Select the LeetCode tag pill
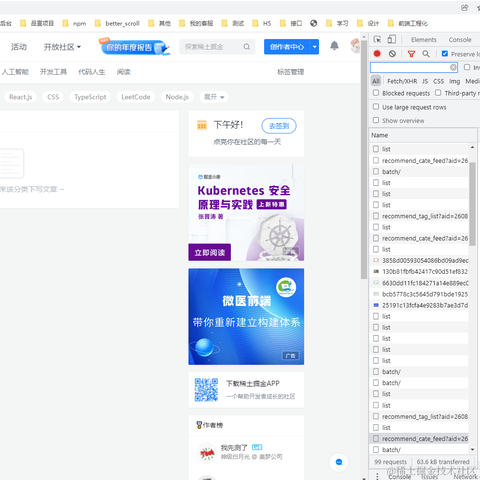Viewport: 480px width, 480px height. click(x=136, y=97)
